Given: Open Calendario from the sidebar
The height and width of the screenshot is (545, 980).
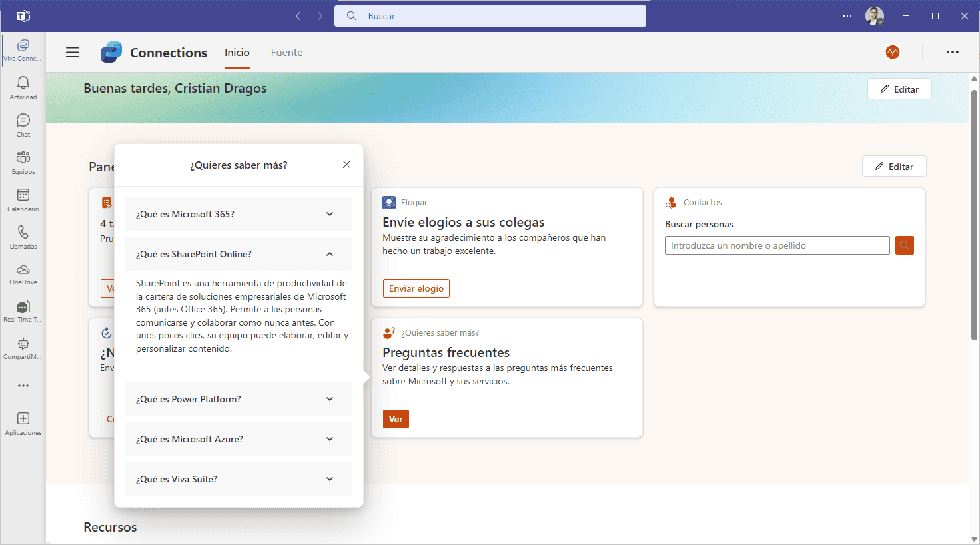Looking at the screenshot, I should click(x=23, y=199).
